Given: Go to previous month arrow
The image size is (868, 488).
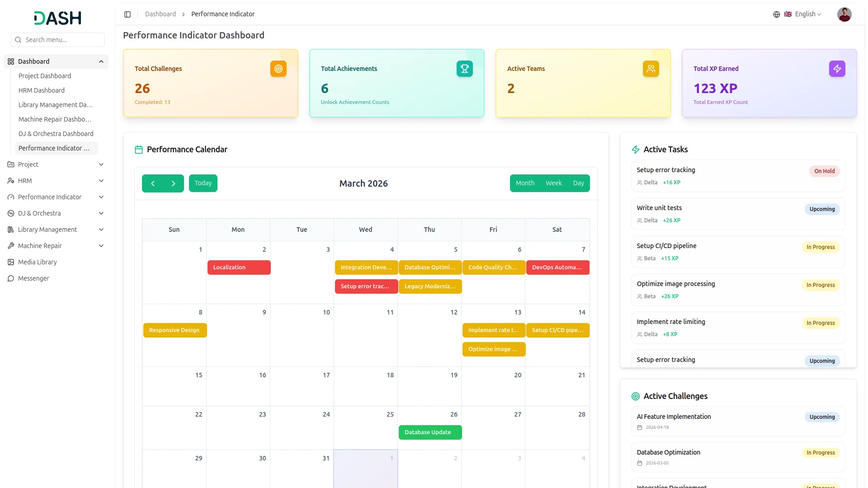Looking at the screenshot, I should click(153, 183).
